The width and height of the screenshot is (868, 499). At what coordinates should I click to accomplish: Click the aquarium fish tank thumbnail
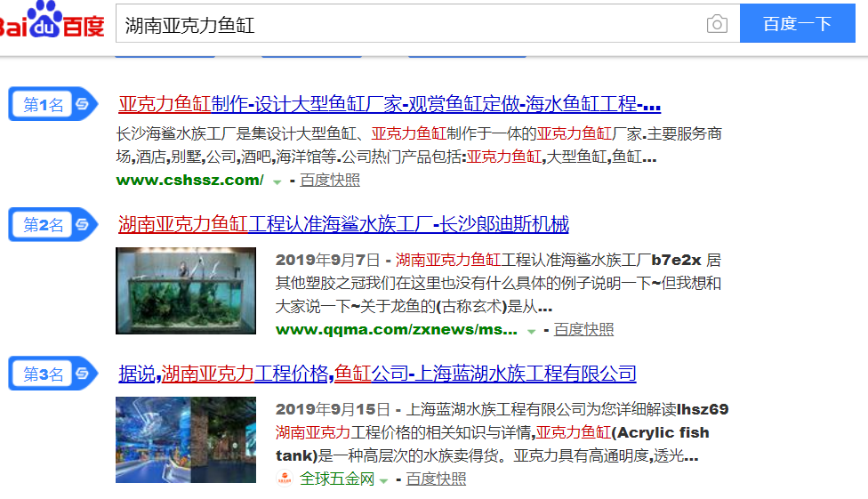pos(186,291)
